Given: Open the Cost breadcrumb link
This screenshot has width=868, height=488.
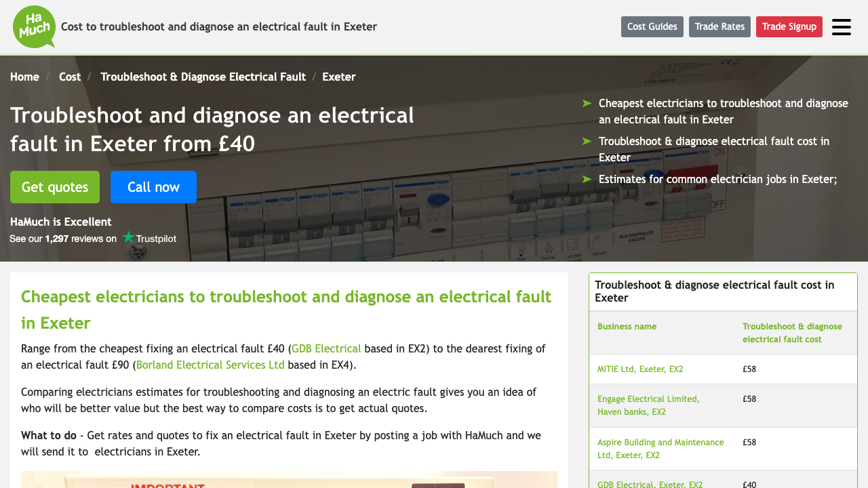Looking at the screenshot, I should (69, 77).
